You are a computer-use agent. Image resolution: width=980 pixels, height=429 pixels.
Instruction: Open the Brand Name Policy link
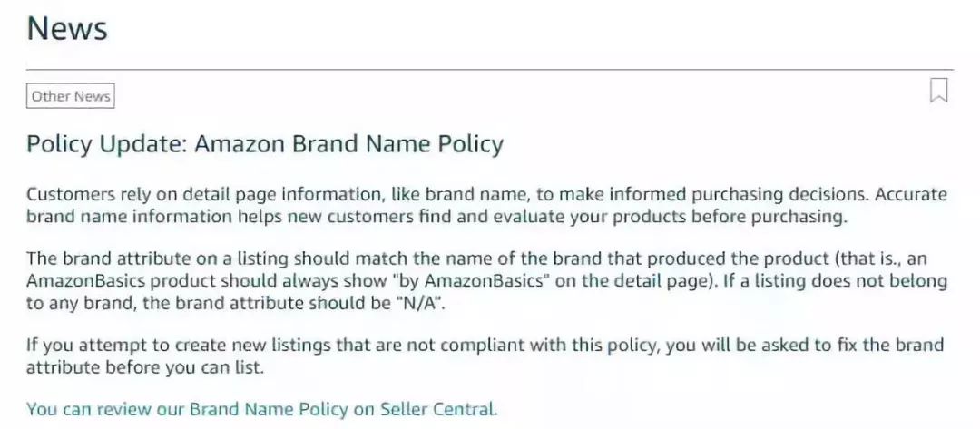262,409
